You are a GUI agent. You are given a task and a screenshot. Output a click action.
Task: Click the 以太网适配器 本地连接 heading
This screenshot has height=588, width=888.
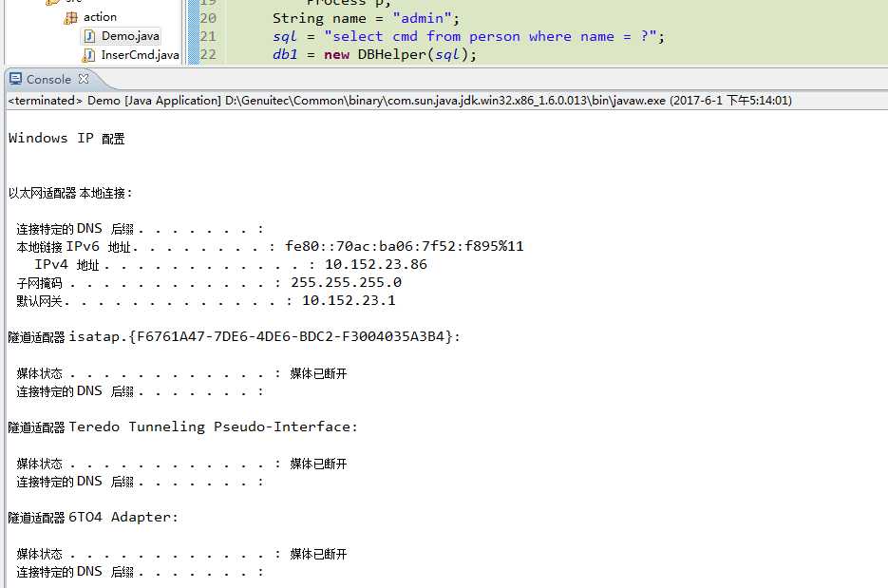coord(70,193)
